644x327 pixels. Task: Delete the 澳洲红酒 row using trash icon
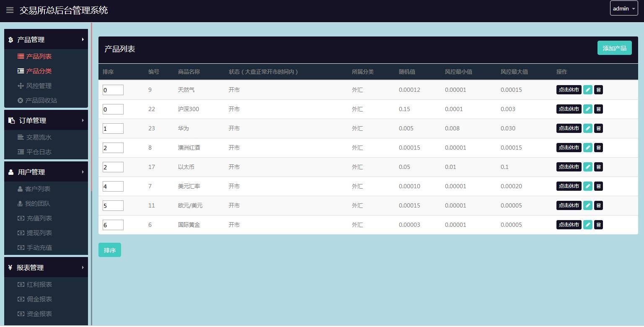coord(598,148)
